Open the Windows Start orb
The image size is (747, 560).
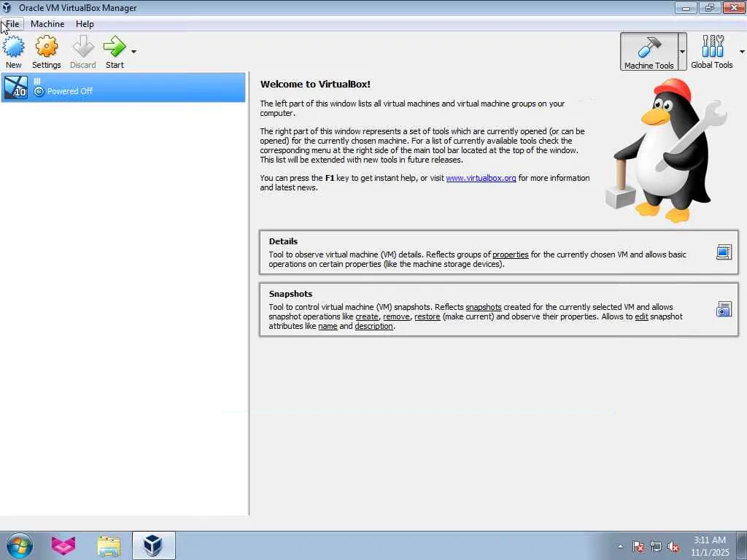[x=20, y=545]
